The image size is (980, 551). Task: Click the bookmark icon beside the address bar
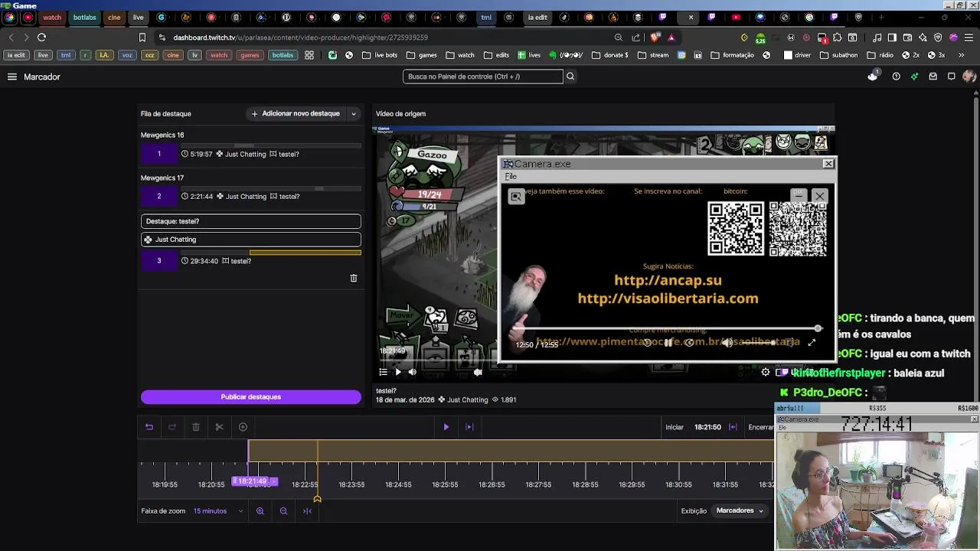coord(142,37)
